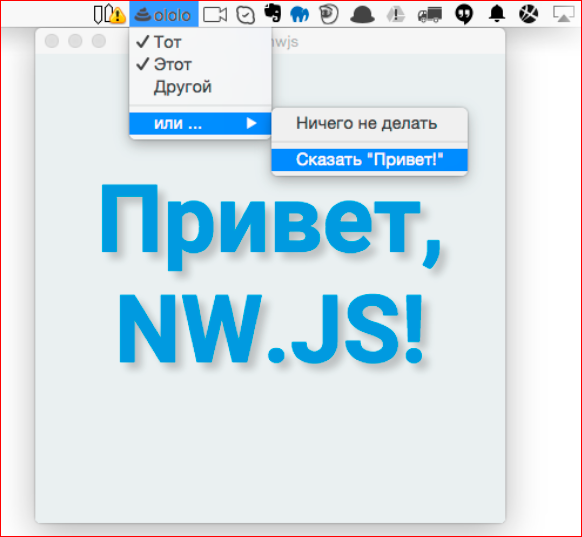582x537 pixels.
Task: Uncheck the Тот menu item
Action: point(200,42)
